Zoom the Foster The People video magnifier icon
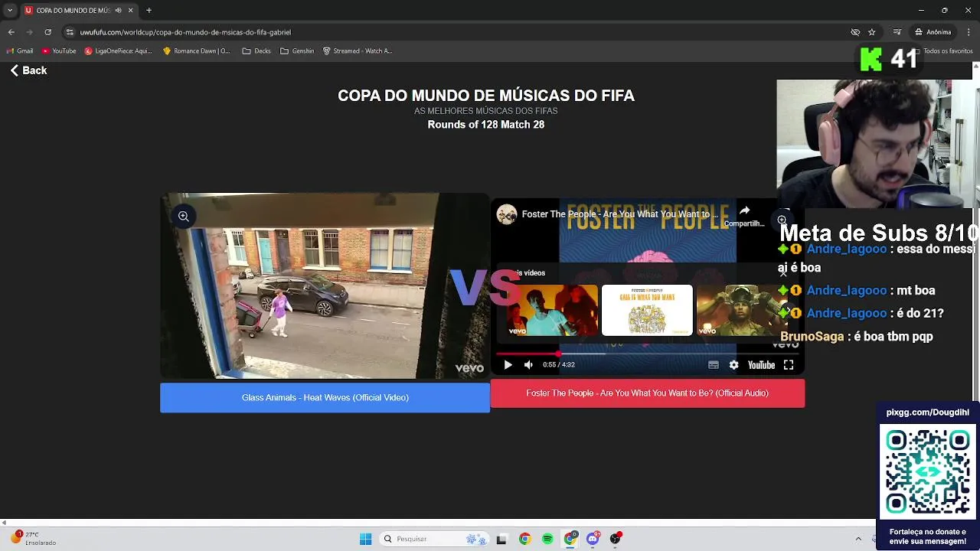980x551 pixels. coord(782,220)
